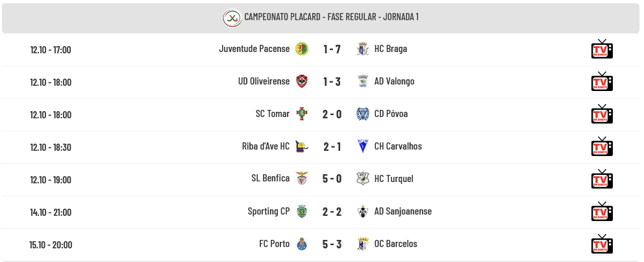
Task: Click TV icon for Juventude Pacense match
Action: tap(602, 49)
